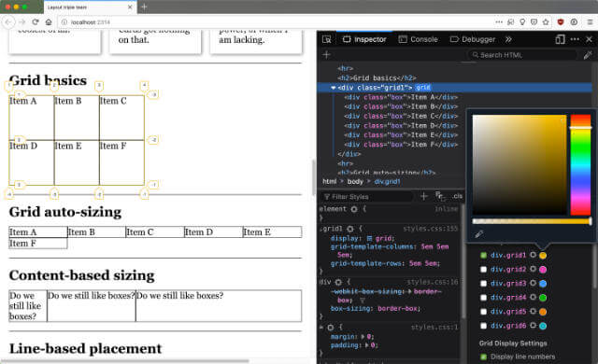Bookmark this page with the star icon
Screen dimensions: 598x364
pos(546,22)
